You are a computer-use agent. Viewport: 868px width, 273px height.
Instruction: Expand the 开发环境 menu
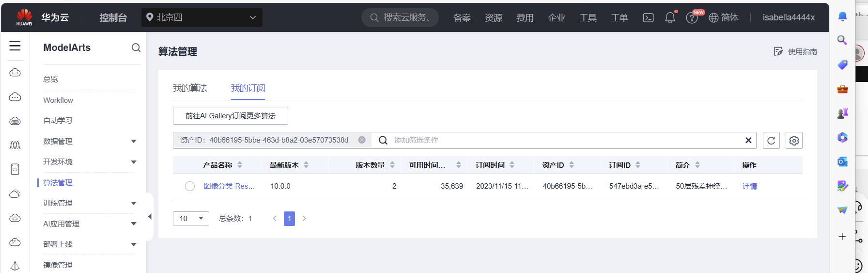tap(134, 162)
